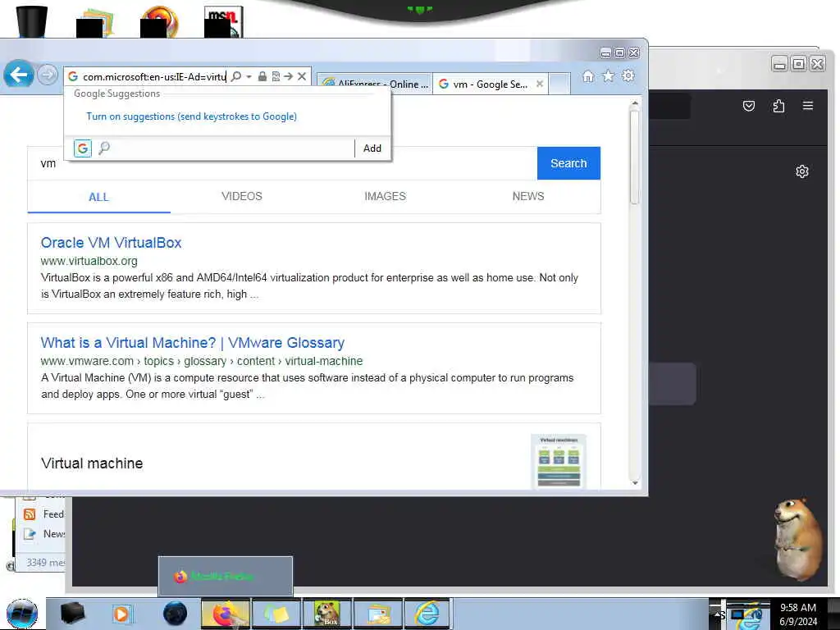The height and width of the screenshot is (630, 840).
Task: Click Turn on suggestions link
Action: [x=191, y=116]
